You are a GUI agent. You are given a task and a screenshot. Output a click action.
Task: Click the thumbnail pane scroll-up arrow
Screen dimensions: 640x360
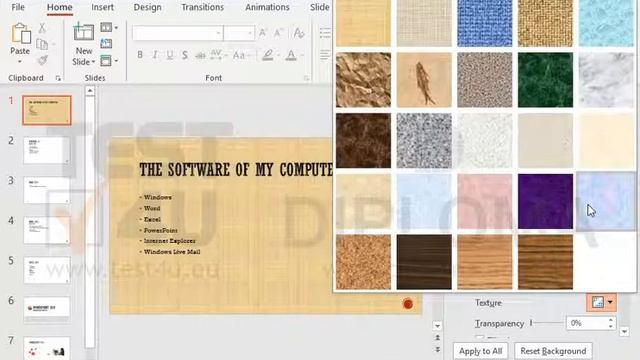point(90,91)
